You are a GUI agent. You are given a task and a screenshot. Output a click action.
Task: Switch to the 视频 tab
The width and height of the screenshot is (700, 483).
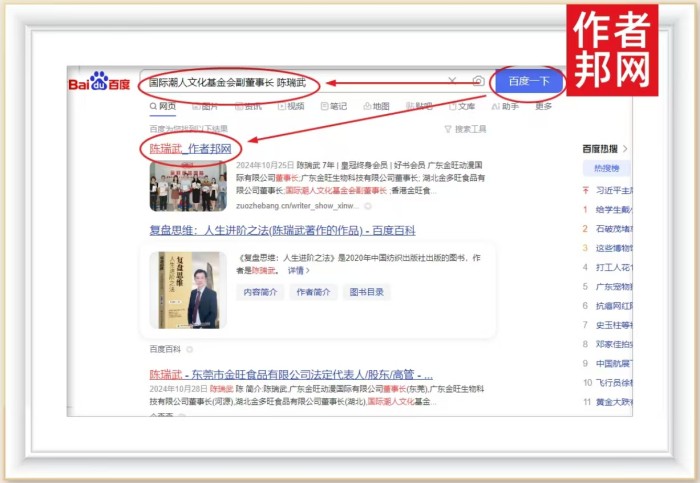[x=291, y=106]
